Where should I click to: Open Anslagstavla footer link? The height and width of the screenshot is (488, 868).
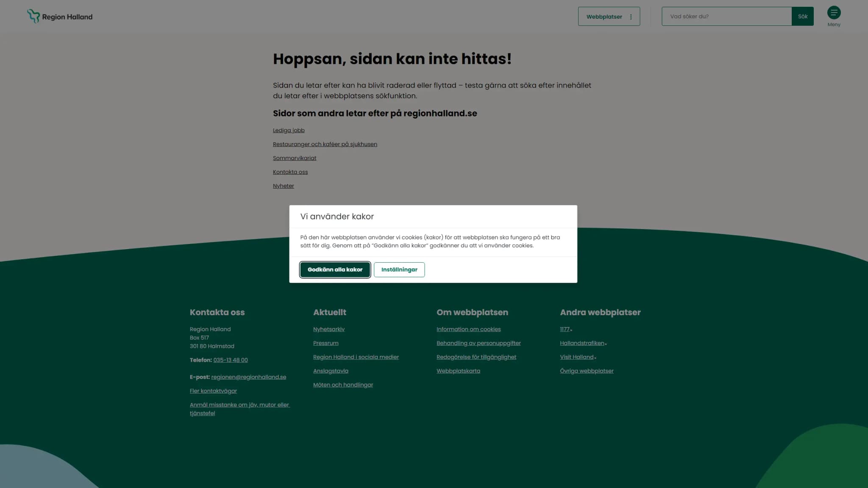331,371
